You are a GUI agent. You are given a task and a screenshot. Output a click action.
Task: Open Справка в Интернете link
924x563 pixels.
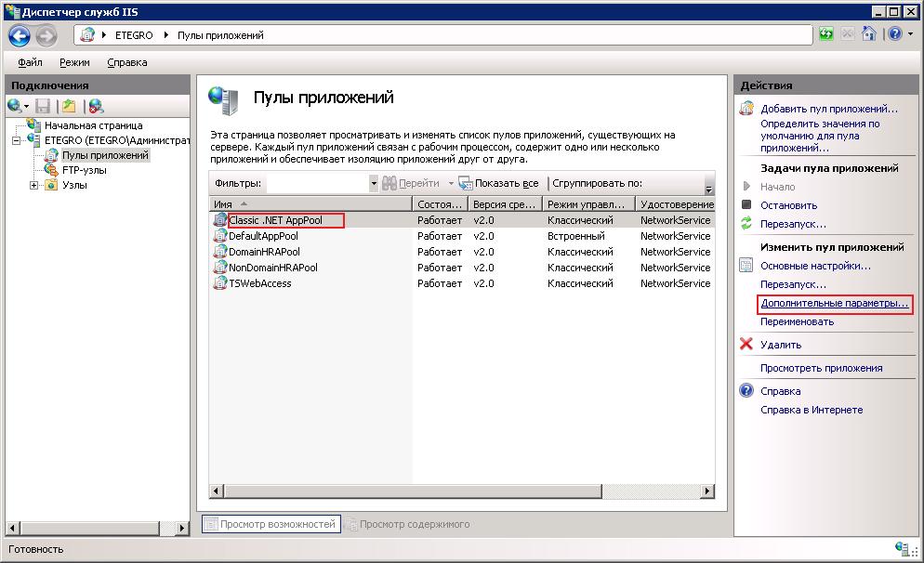(x=812, y=411)
